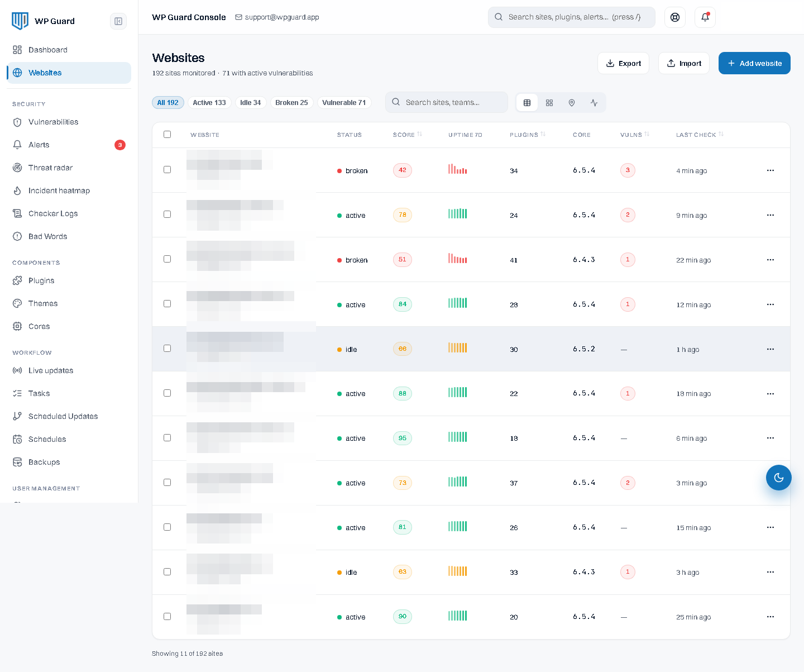Switch to table list view
This screenshot has width=804, height=672.
527,103
